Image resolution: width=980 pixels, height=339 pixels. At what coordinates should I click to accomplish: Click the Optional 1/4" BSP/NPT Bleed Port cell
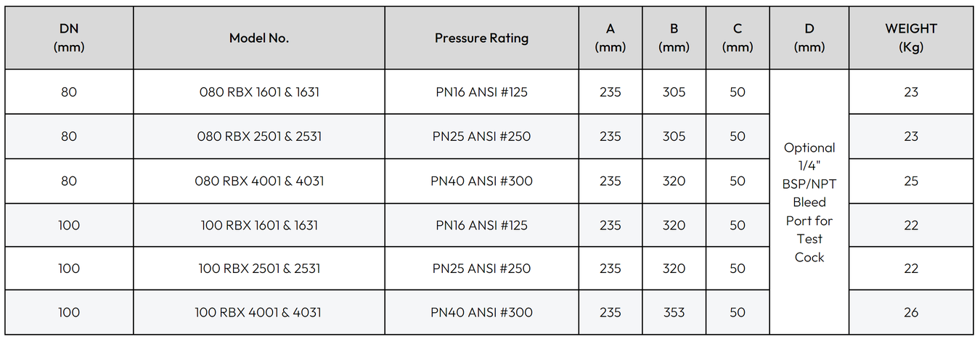click(x=809, y=202)
